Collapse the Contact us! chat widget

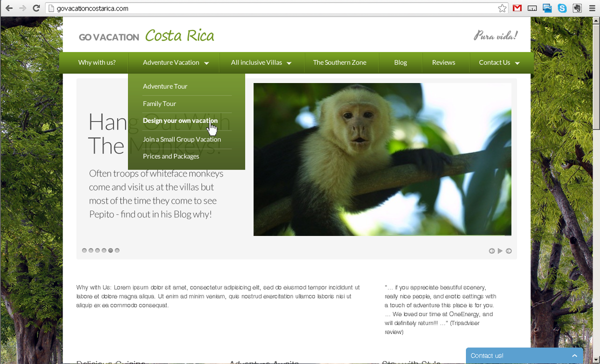click(574, 355)
